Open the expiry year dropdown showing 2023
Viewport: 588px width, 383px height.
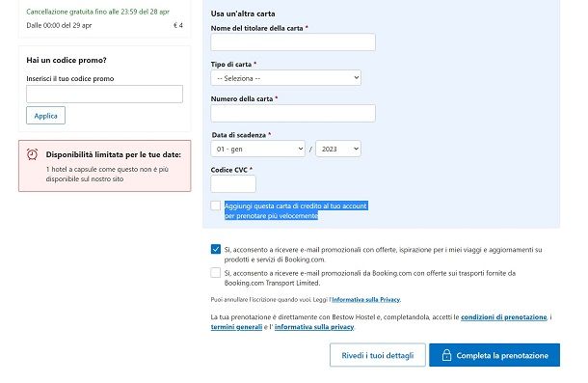(x=338, y=149)
